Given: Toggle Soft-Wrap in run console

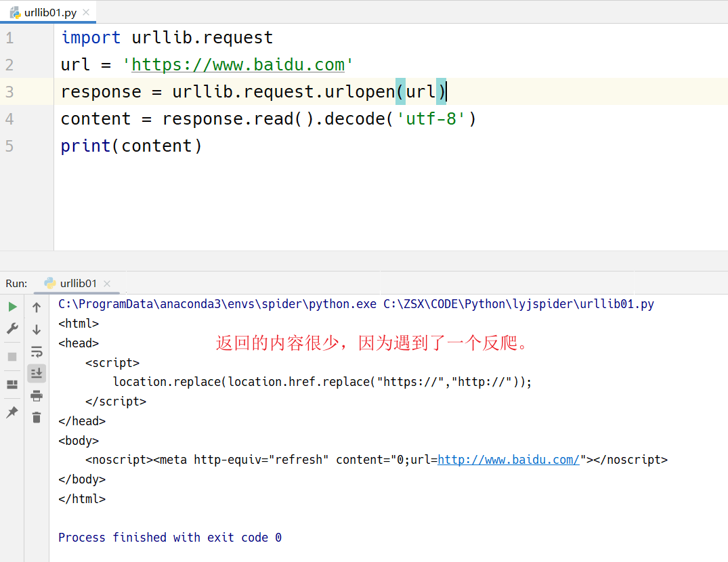Looking at the screenshot, I should (37, 351).
